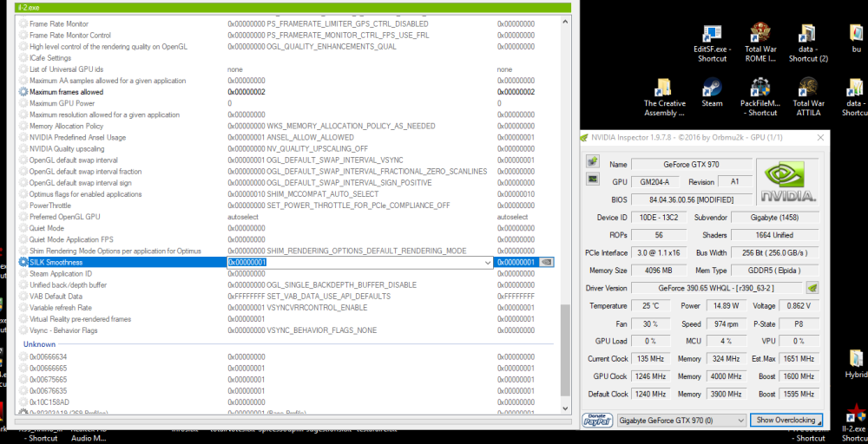Click the gear icon beside Vsync - Behavior Flags
868x444 pixels.
[23, 330]
